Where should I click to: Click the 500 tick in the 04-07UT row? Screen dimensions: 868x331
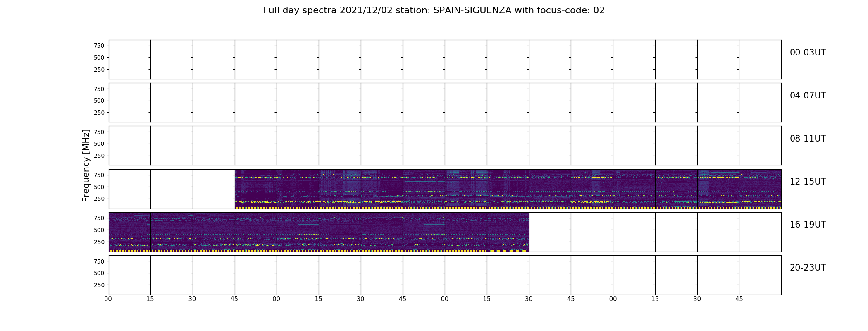99,101
